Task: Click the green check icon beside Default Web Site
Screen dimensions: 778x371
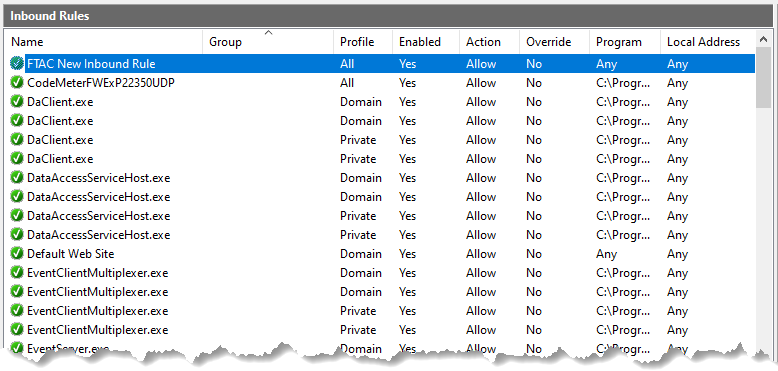Action: 17,253
